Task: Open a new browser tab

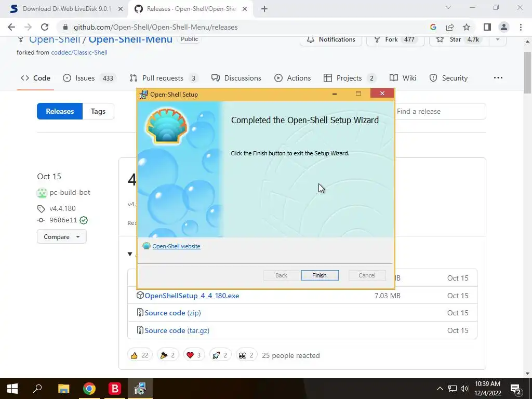Action: click(264, 9)
